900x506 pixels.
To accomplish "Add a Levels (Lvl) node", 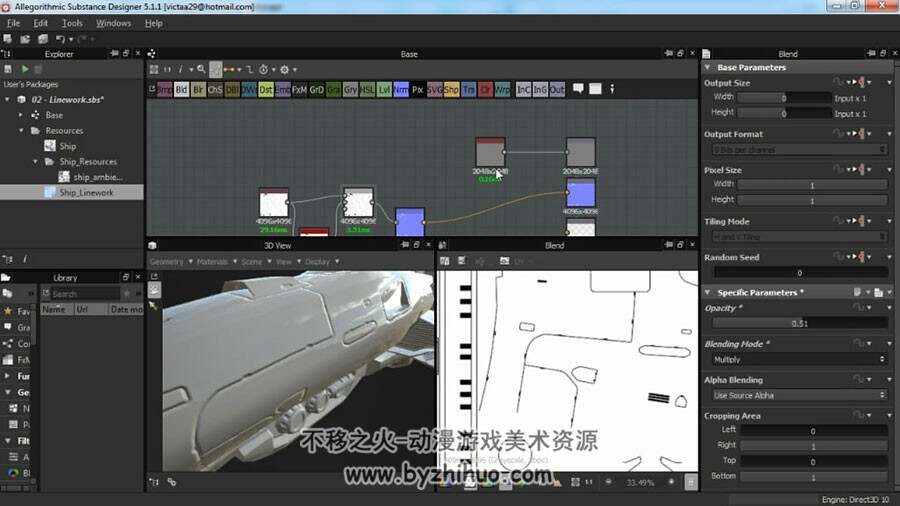I will point(384,89).
